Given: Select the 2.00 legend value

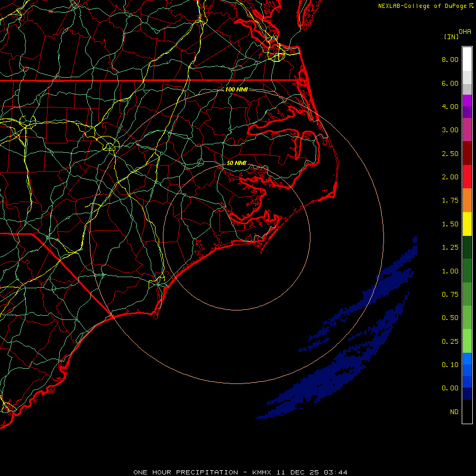Looking at the screenshot, I should pyautogui.click(x=450, y=177).
